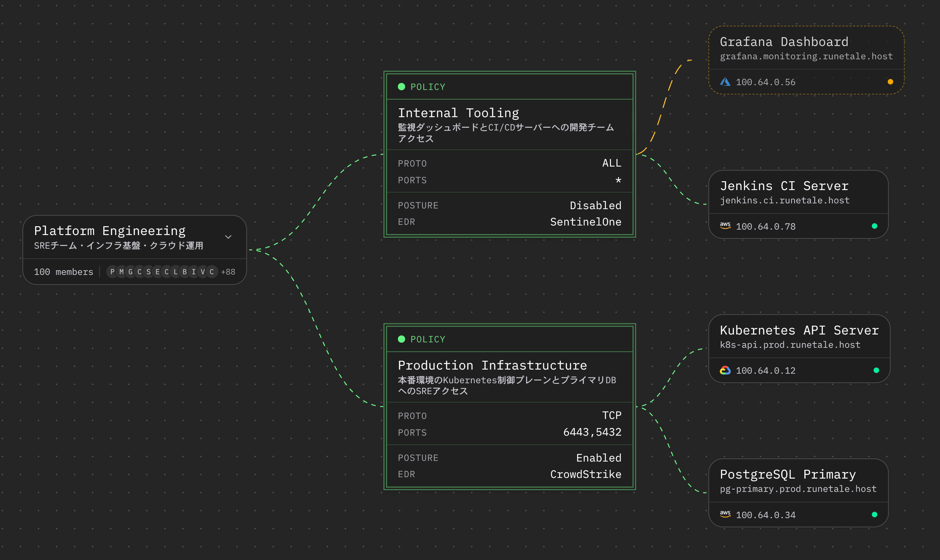Select the 'V' member avatar
The width and height of the screenshot is (940, 560).
(203, 272)
